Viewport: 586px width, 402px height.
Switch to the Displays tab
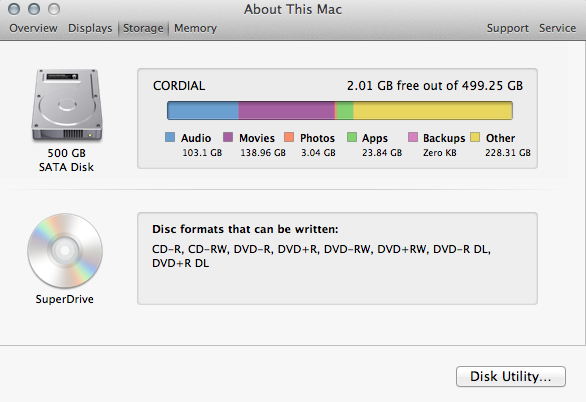point(90,28)
